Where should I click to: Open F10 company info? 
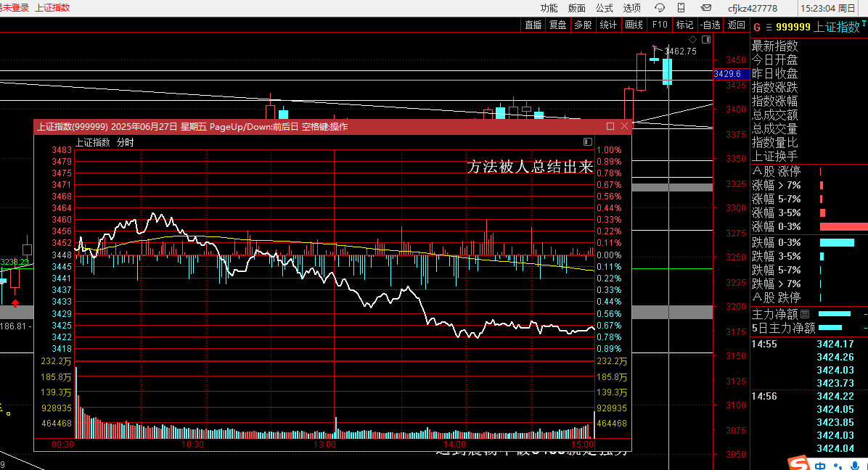coord(660,25)
